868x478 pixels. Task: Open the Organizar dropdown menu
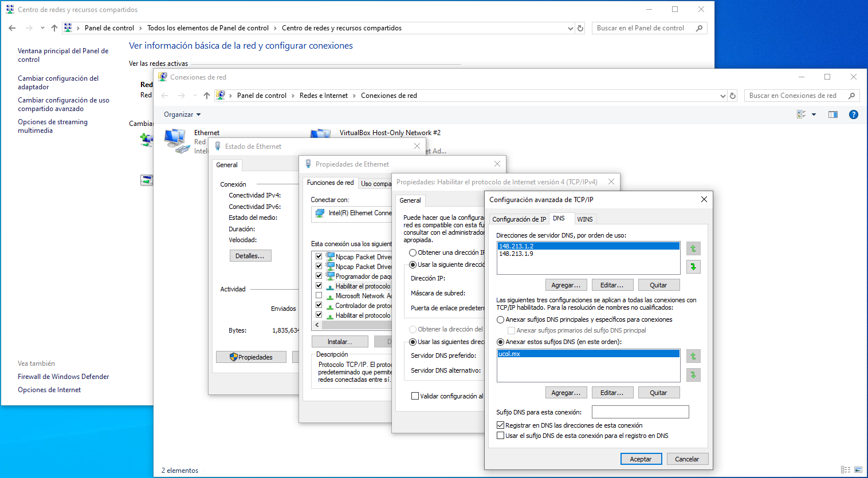[x=182, y=114]
